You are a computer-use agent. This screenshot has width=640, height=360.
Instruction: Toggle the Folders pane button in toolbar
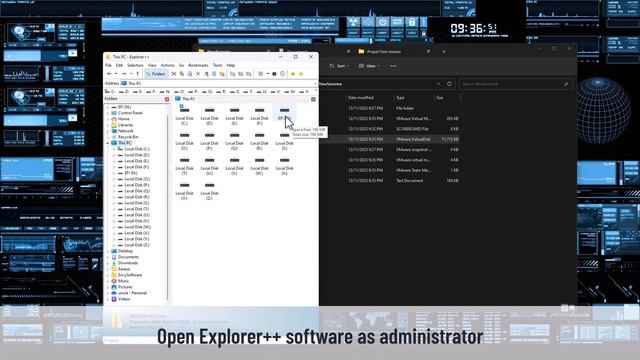[156, 74]
